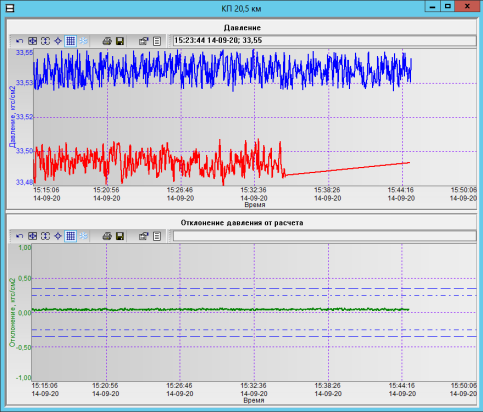The height and width of the screenshot is (412, 483).
Task: Open chart properties in deviation toolbar
Action: (x=144, y=236)
